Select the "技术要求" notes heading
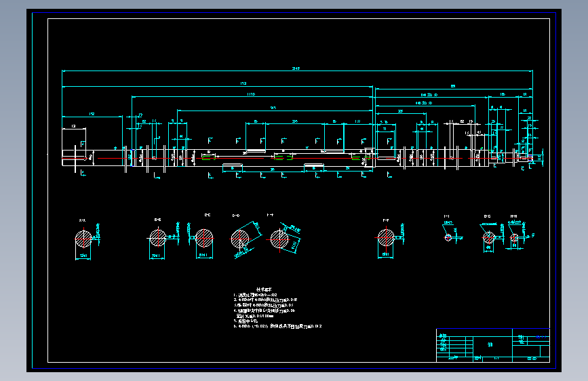Screen dimensions: 588x381 coord(264,289)
